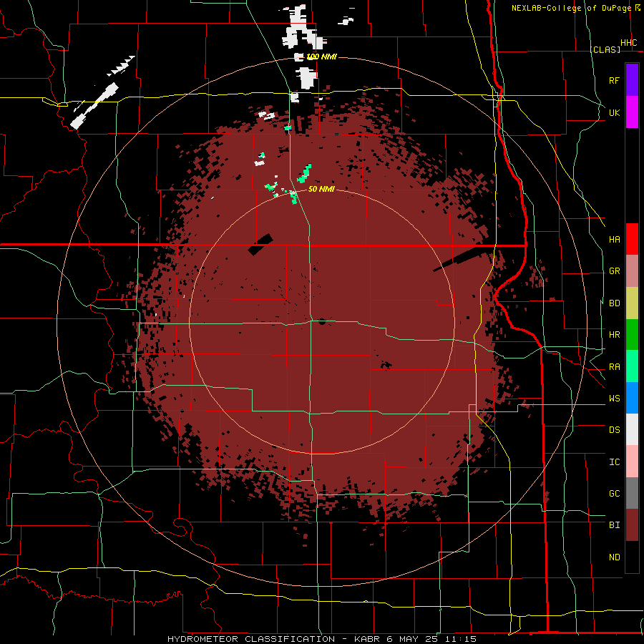Click the ND black legend swatch

[x=632, y=557]
